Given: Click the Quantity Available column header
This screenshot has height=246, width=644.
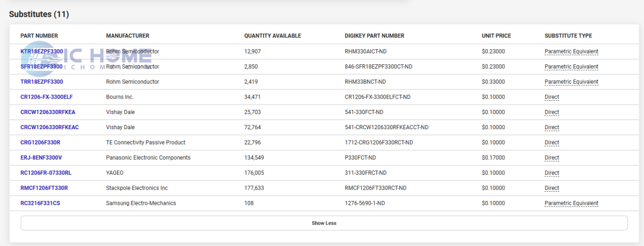Looking at the screenshot, I should pyautogui.click(x=272, y=36).
